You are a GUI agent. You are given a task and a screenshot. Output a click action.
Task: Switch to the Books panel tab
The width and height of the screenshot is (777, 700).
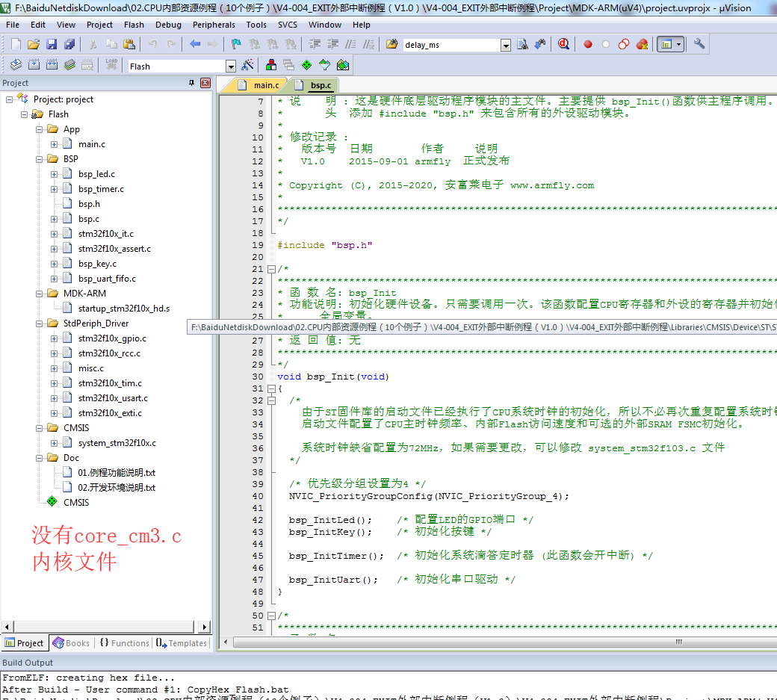click(x=72, y=643)
